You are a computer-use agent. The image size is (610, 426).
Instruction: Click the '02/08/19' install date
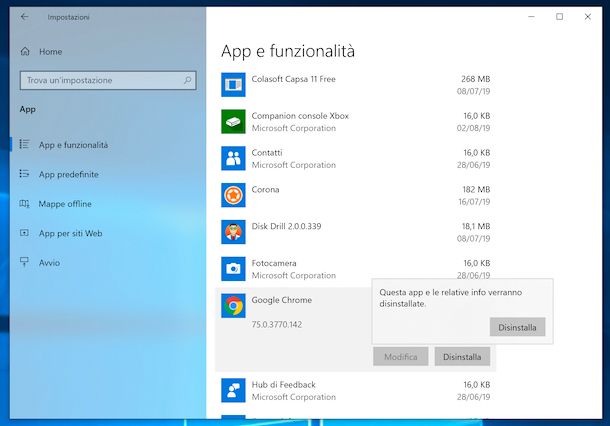pos(473,128)
